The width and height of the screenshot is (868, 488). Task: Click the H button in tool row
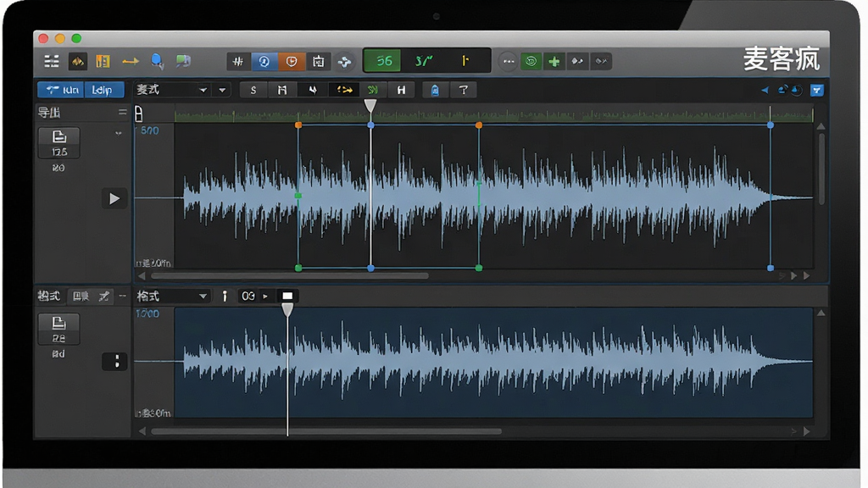click(x=401, y=90)
